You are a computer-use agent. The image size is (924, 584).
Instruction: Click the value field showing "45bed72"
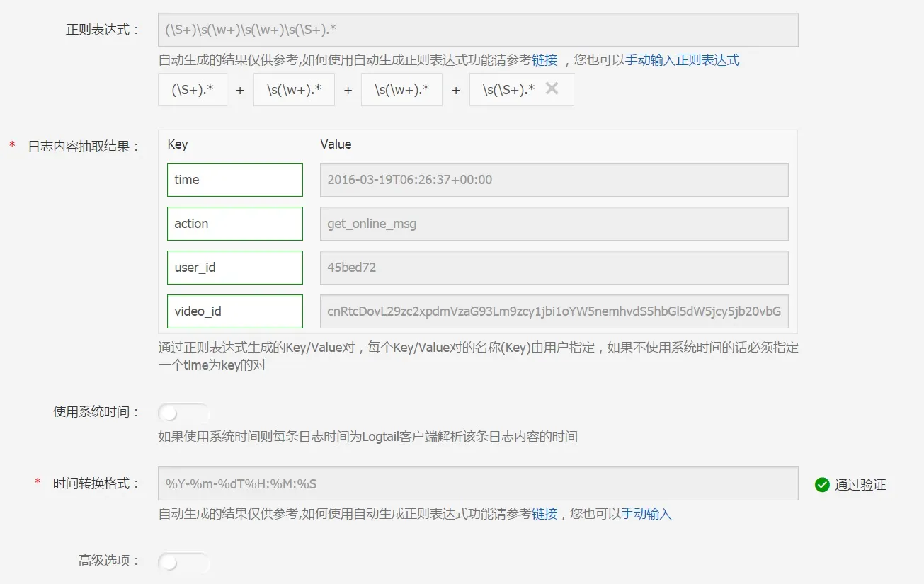[554, 267]
